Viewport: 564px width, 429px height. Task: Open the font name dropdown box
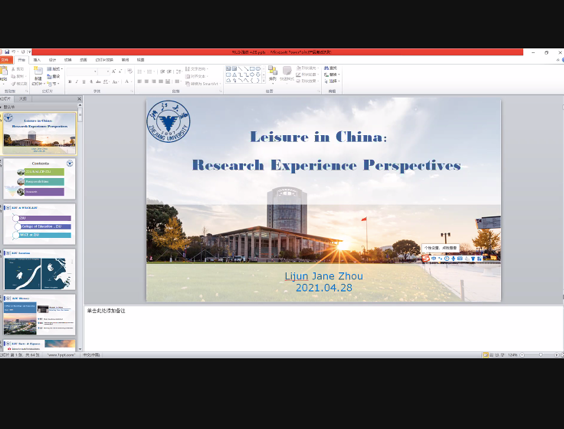pyautogui.click(x=82, y=71)
